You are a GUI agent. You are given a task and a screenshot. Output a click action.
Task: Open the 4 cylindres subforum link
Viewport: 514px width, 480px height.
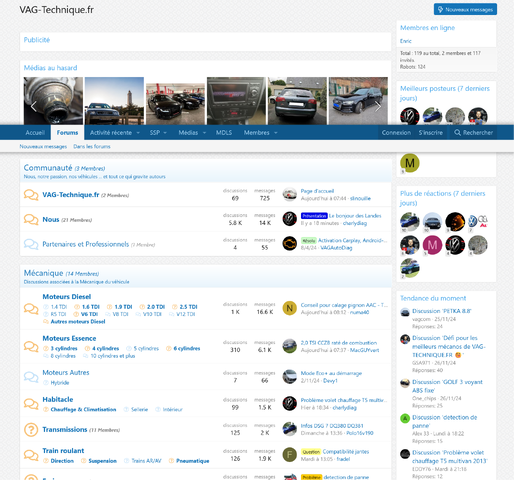coord(105,348)
